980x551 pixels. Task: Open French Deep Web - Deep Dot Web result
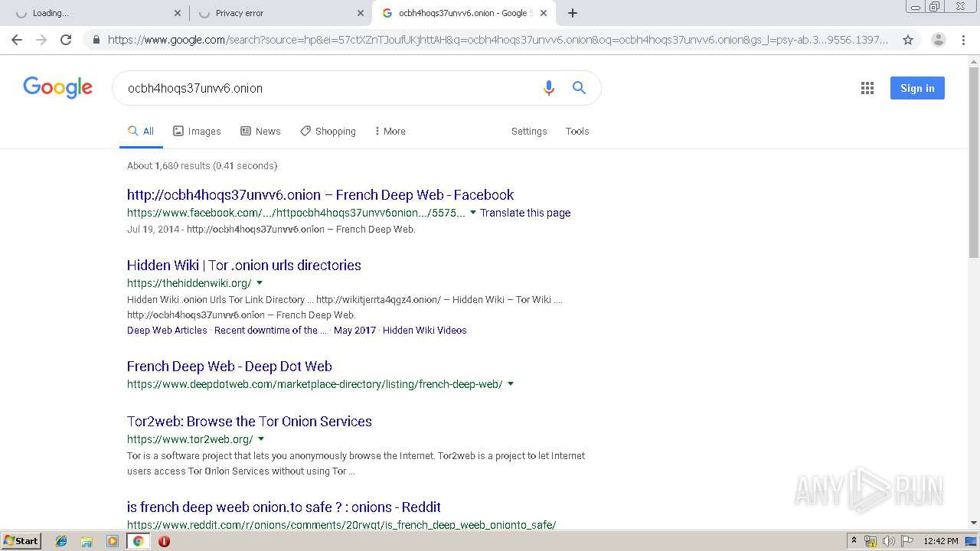pos(230,367)
